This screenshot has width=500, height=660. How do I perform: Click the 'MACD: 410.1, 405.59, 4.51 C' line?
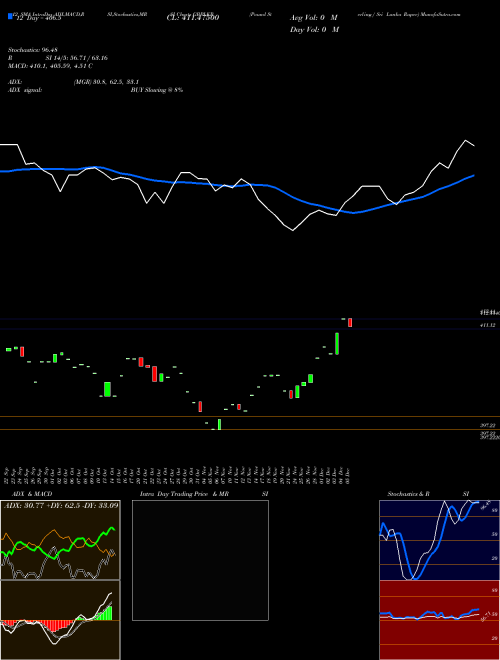tap(50, 66)
